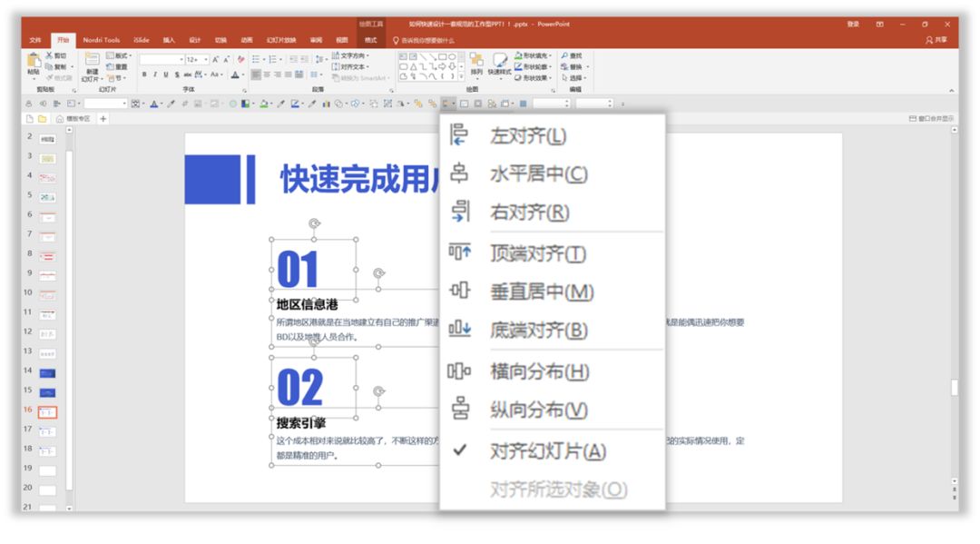Open the font name combo box
This screenshot has width=980, height=544.
coord(162,59)
